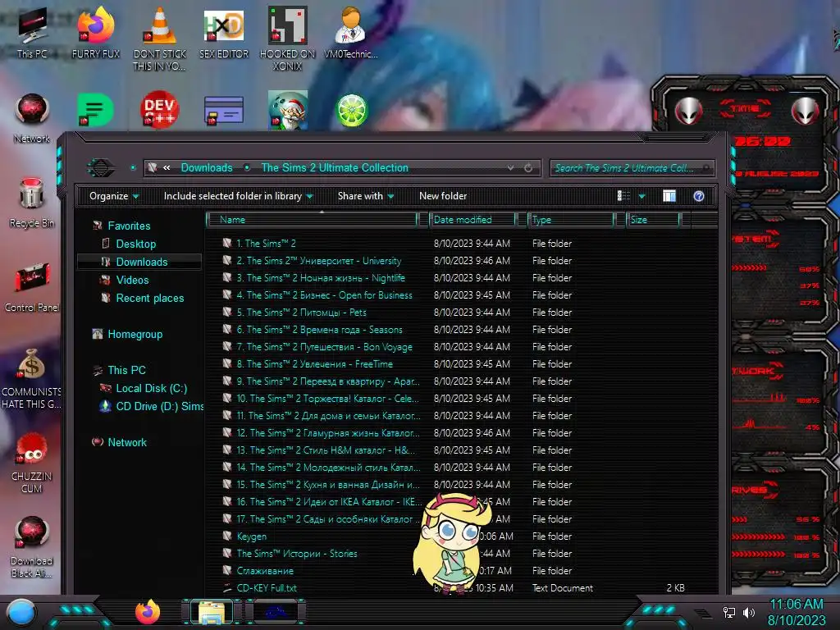Open the lime slice app shortcut
The image size is (840, 630).
[351, 111]
